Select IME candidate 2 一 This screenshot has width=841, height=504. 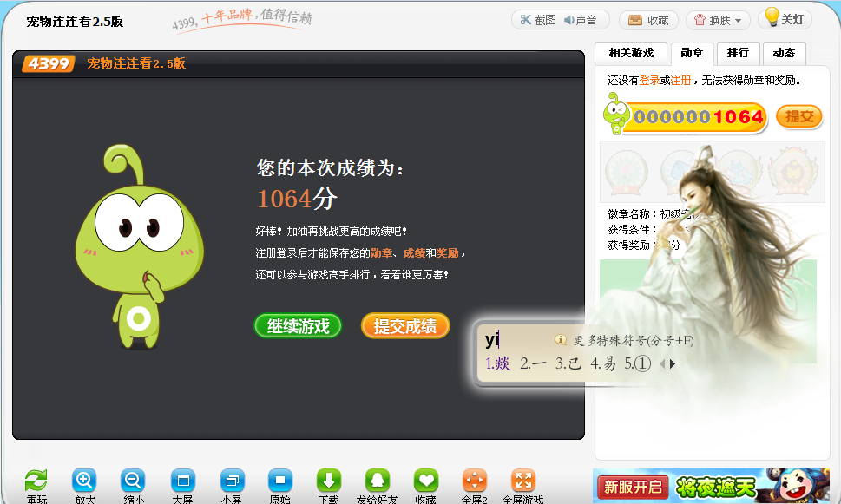(x=534, y=363)
